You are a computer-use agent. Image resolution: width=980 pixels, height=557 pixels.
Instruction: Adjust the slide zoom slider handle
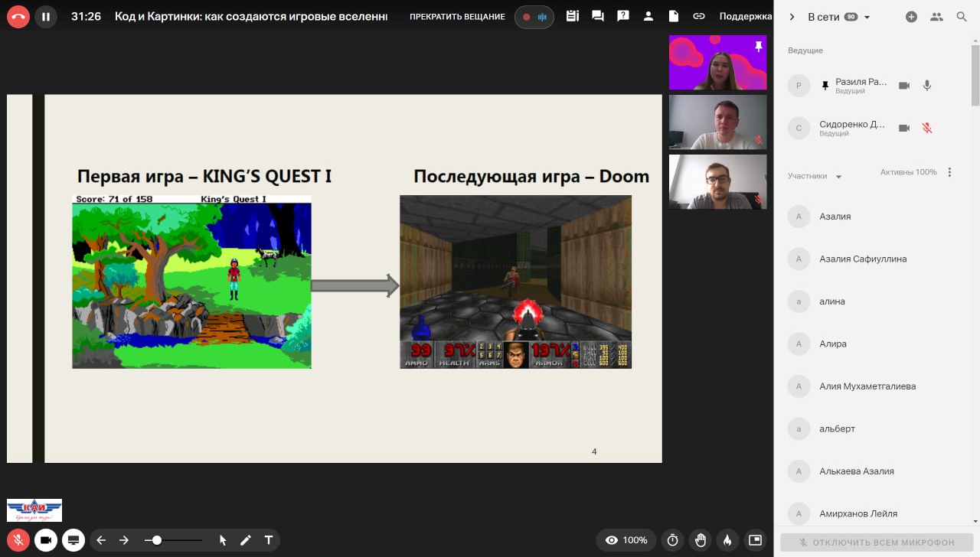click(156, 540)
